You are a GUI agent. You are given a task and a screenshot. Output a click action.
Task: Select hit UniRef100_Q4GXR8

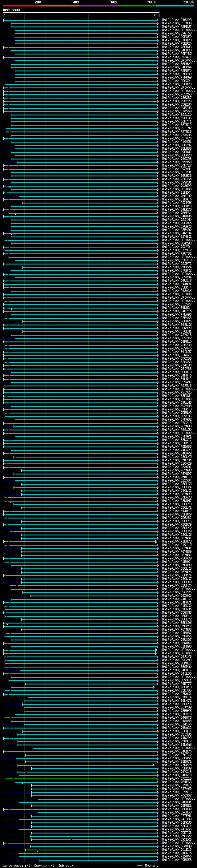[x=176, y=159]
